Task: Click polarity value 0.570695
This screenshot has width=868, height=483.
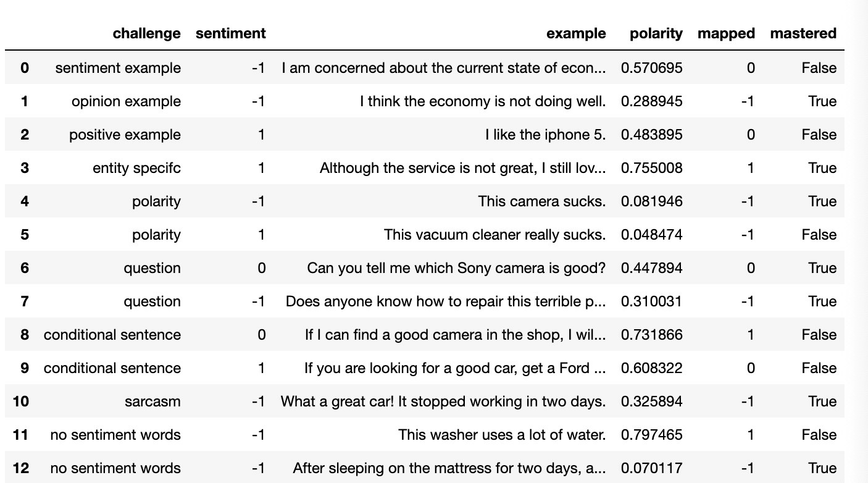Action: [x=651, y=68]
